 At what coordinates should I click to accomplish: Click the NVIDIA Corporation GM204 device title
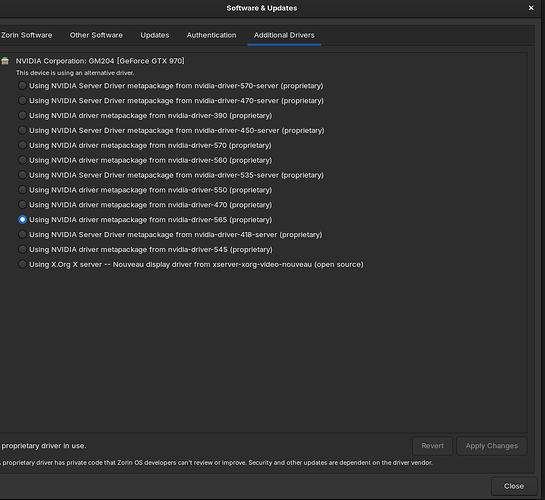click(100, 61)
